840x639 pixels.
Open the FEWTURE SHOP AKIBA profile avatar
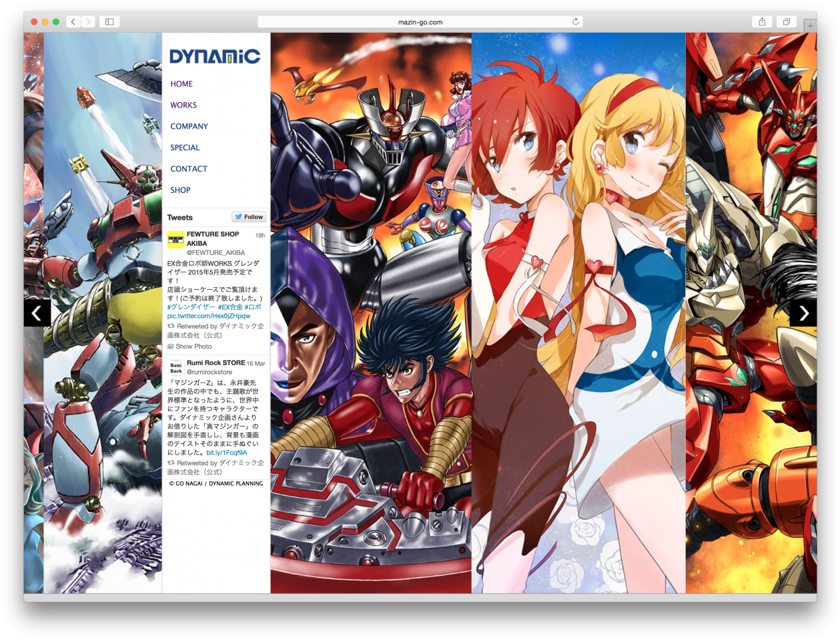point(175,238)
